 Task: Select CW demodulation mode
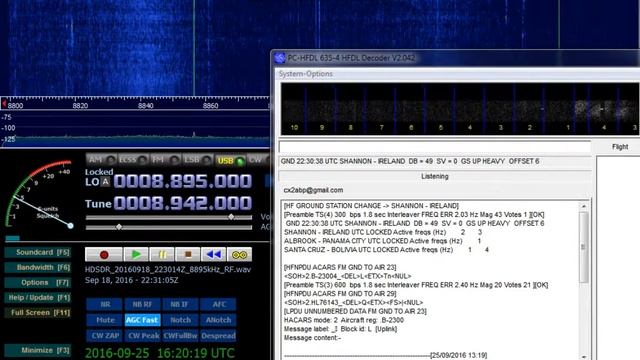tap(258, 160)
